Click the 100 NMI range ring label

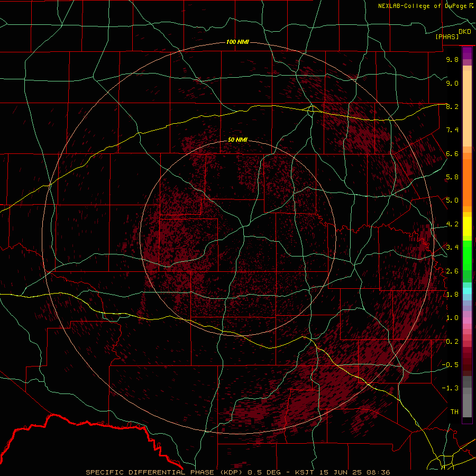coord(237,42)
